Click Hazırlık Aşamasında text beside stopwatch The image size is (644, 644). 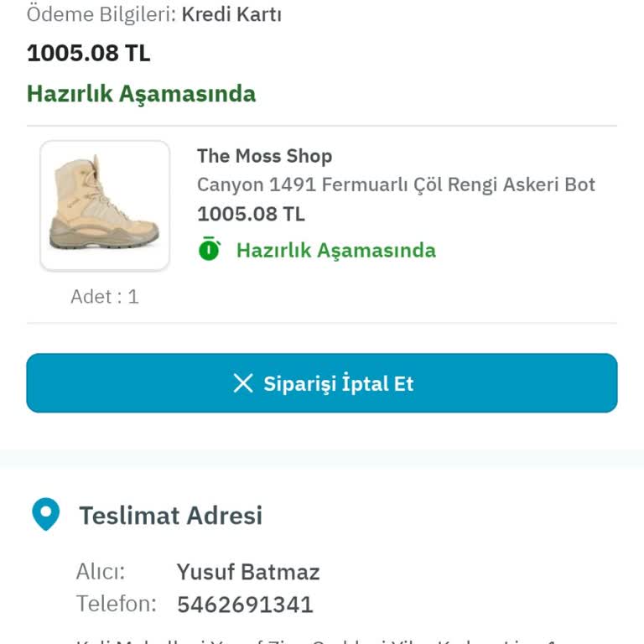tap(335, 250)
